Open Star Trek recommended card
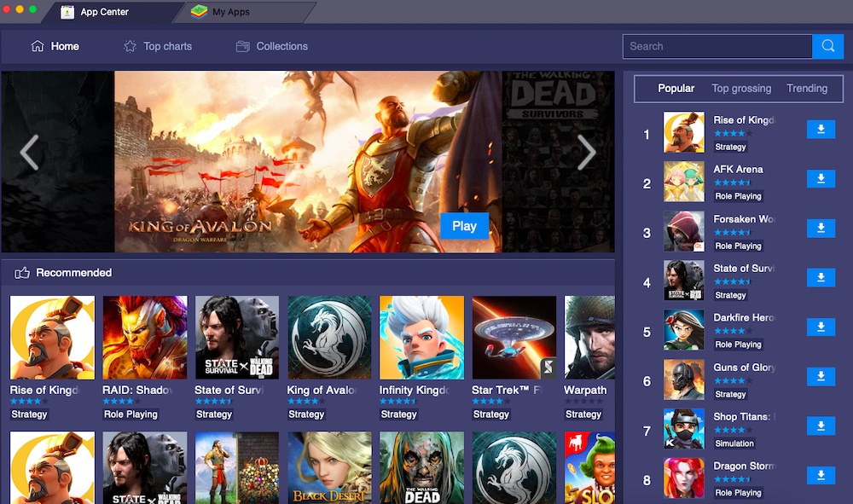The image size is (853, 504). click(514, 338)
